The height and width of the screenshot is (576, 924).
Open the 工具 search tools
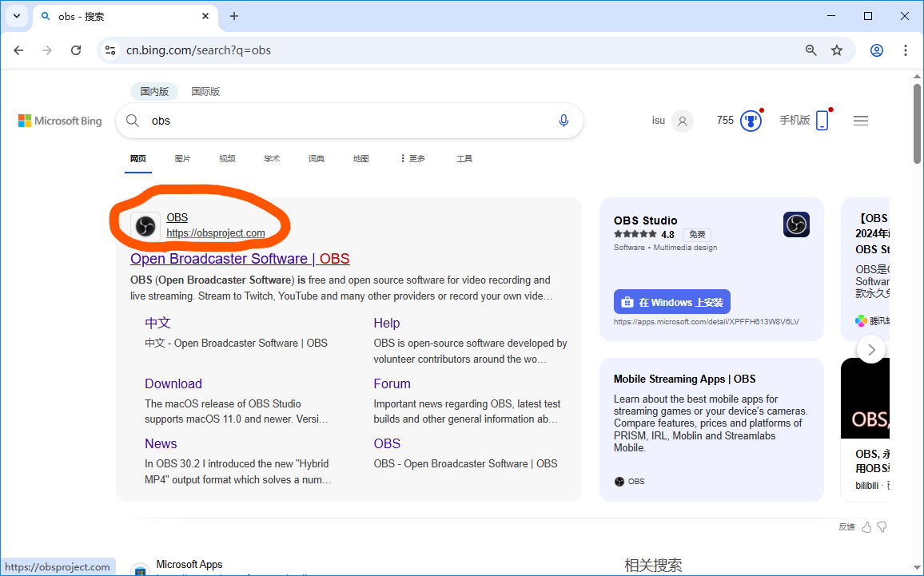pos(464,158)
